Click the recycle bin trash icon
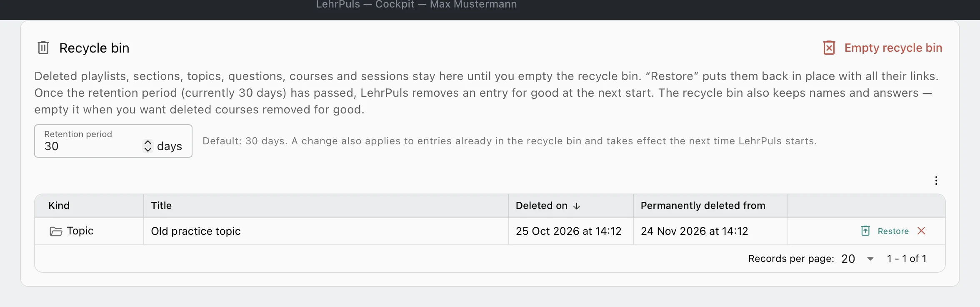This screenshot has width=980, height=307. pos(43,48)
